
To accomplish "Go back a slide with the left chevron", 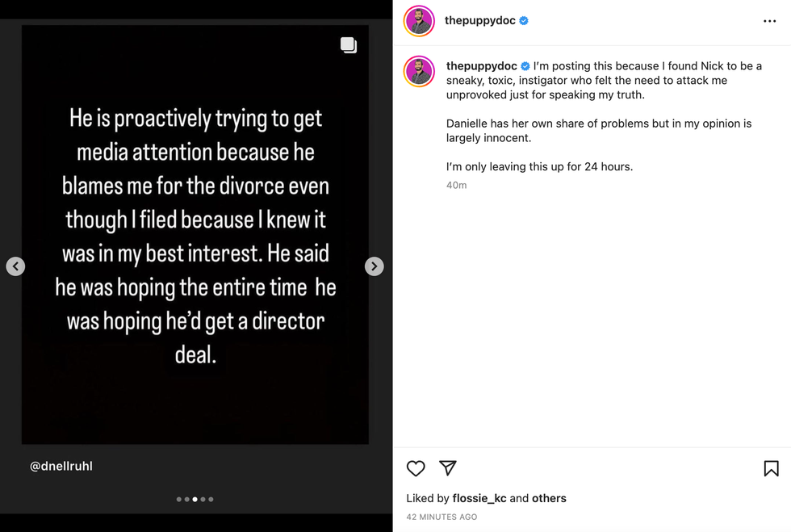I will point(15,266).
